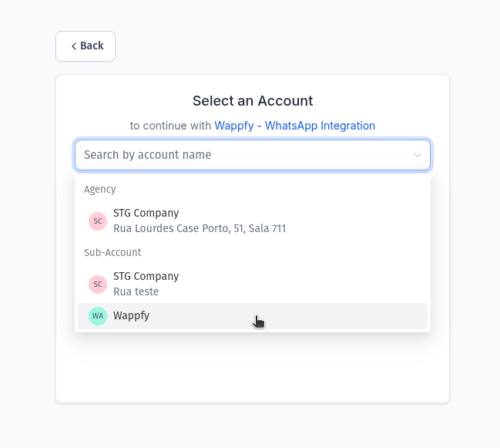Click the Back button

tap(86, 46)
